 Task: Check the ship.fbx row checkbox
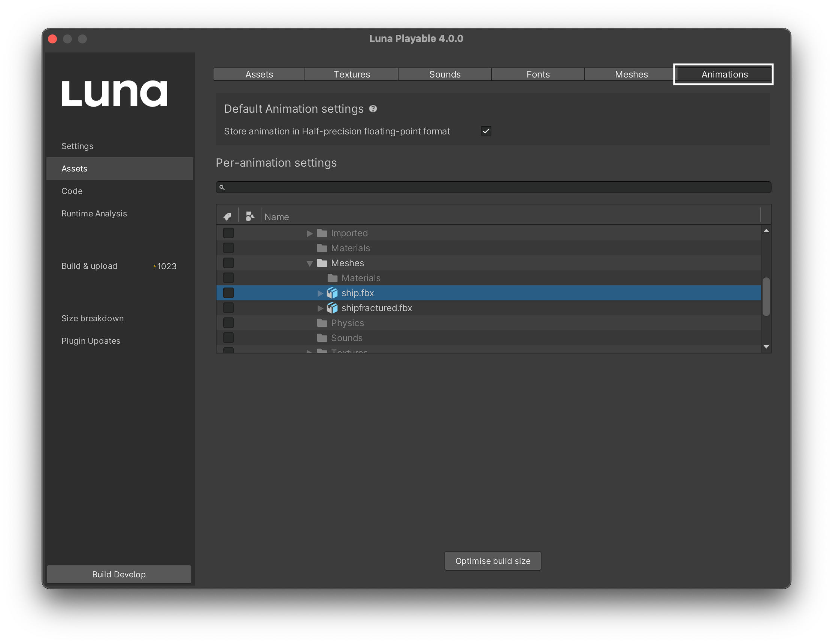tap(228, 293)
